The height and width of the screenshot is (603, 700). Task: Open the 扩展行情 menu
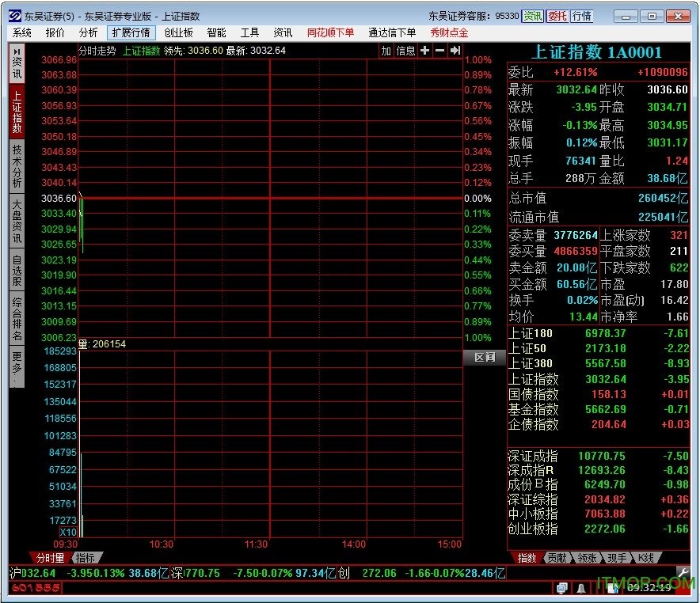[x=131, y=32]
